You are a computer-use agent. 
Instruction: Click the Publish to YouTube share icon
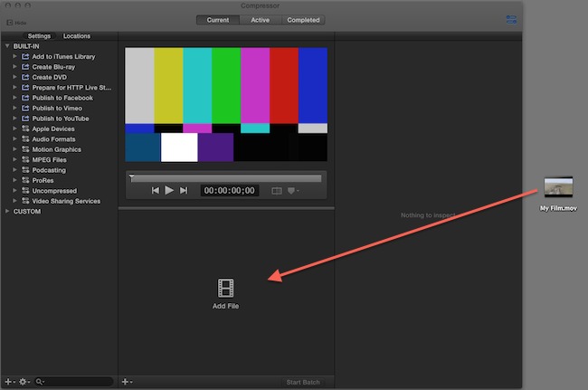26,119
